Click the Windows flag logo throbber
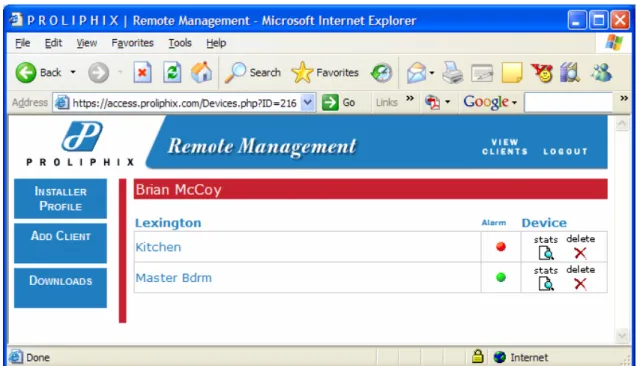Image resolution: width=640 pixels, height=366 pixels. (614, 42)
